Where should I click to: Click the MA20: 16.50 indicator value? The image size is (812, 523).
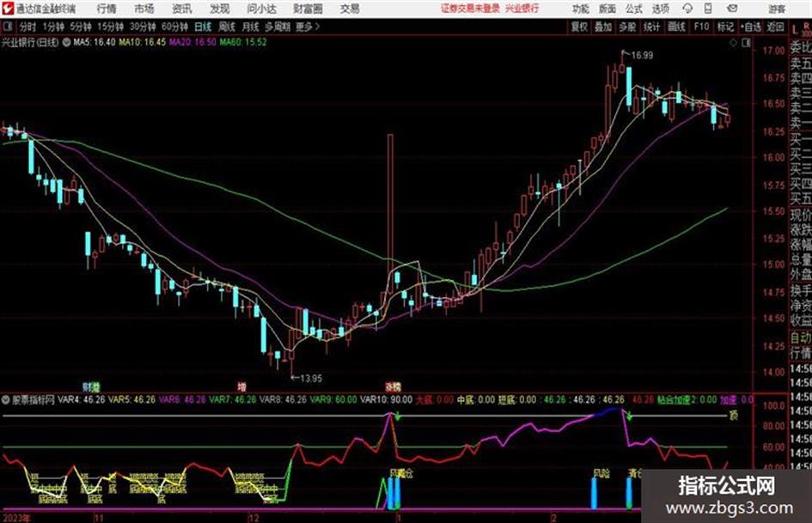pos(192,42)
